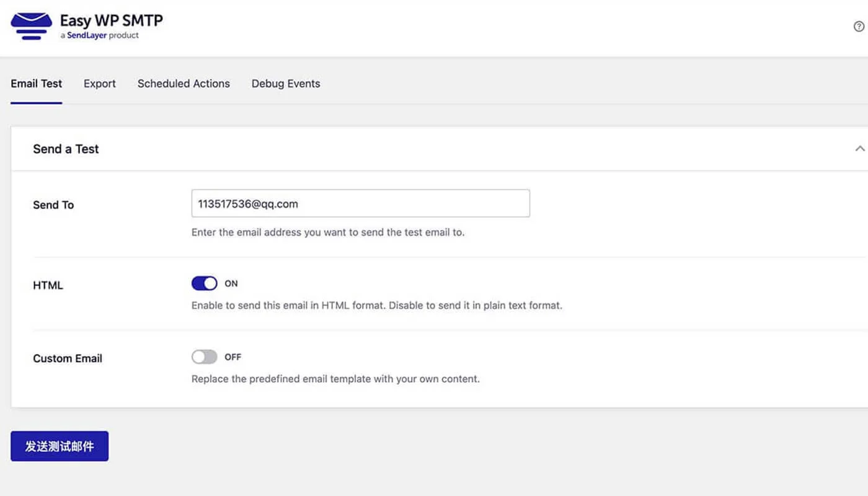Open the help question mark icon
868x496 pixels.
click(859, 27)
